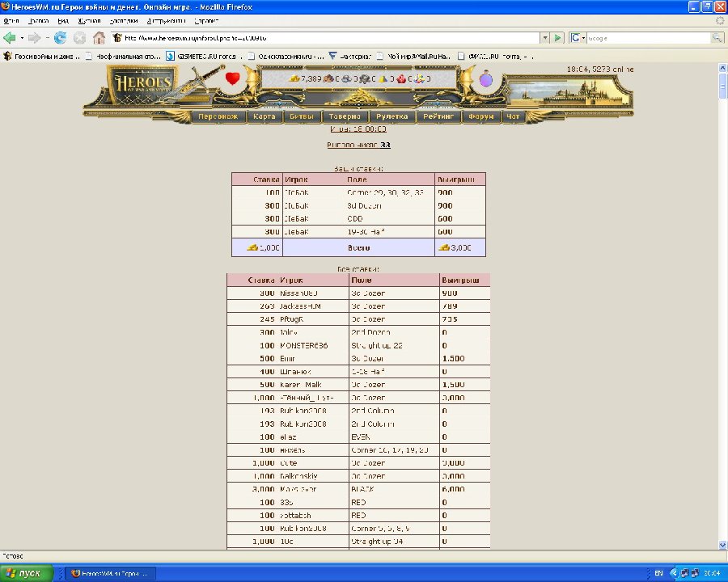Click the Windows Start (пуск) button
This screenshot has height=582, width=728.
pyautogui.click(x=28, y=573)
